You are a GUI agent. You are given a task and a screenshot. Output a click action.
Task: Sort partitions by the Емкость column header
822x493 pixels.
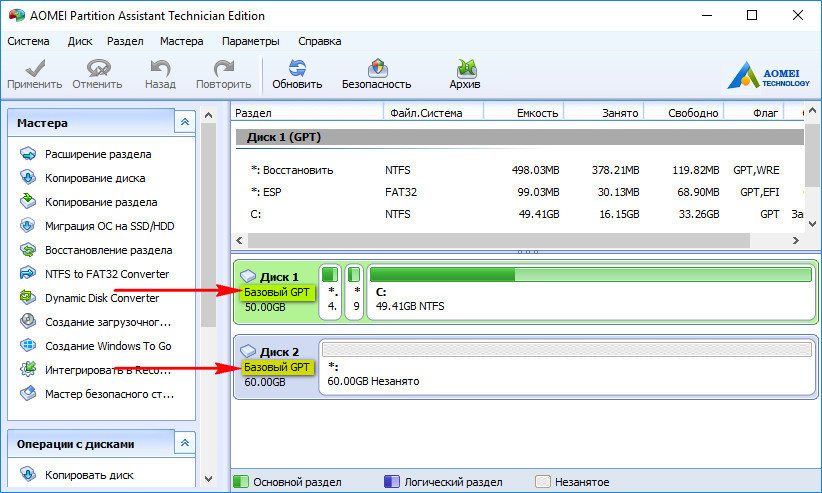(537, 113)
